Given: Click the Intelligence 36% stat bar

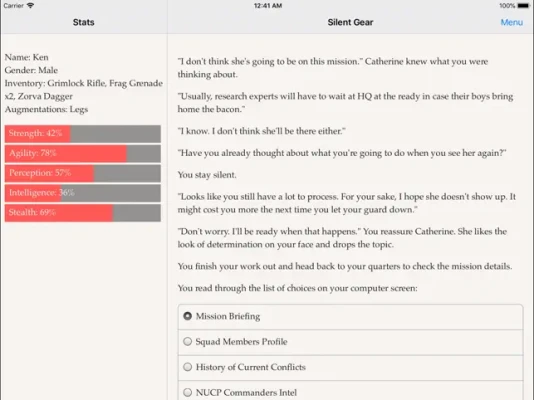Looking at the screenshot, I should [83, 193].
